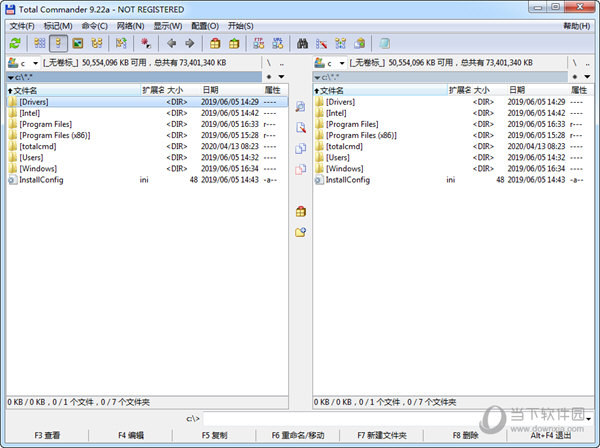
Task: Click the Back arrow toolbar icon
Action: tap(171, 43)
